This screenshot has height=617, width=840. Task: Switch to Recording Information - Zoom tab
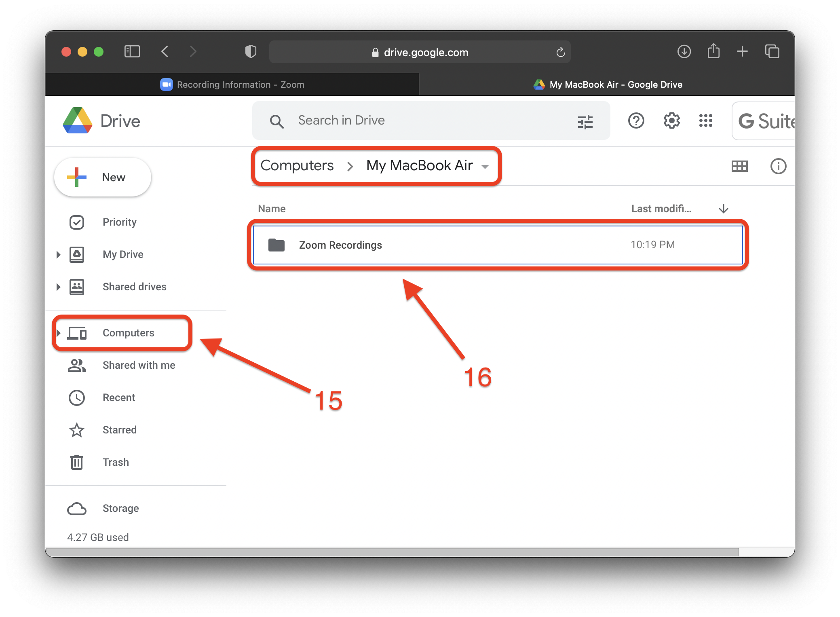pos(232,85)
